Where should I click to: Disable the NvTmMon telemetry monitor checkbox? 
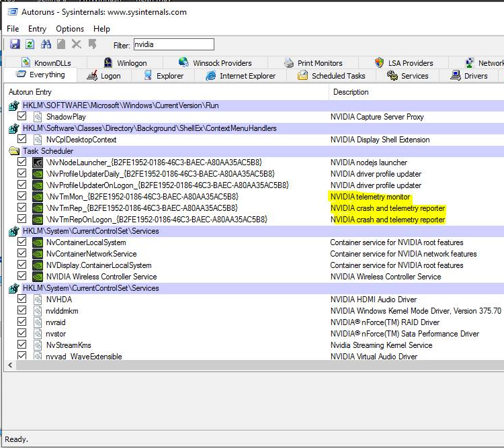22,197
